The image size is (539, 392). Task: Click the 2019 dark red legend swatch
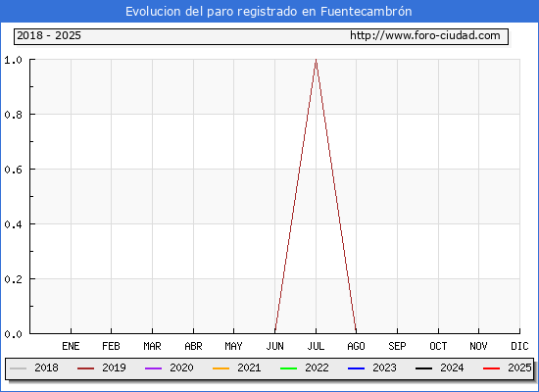coord(85,368)
